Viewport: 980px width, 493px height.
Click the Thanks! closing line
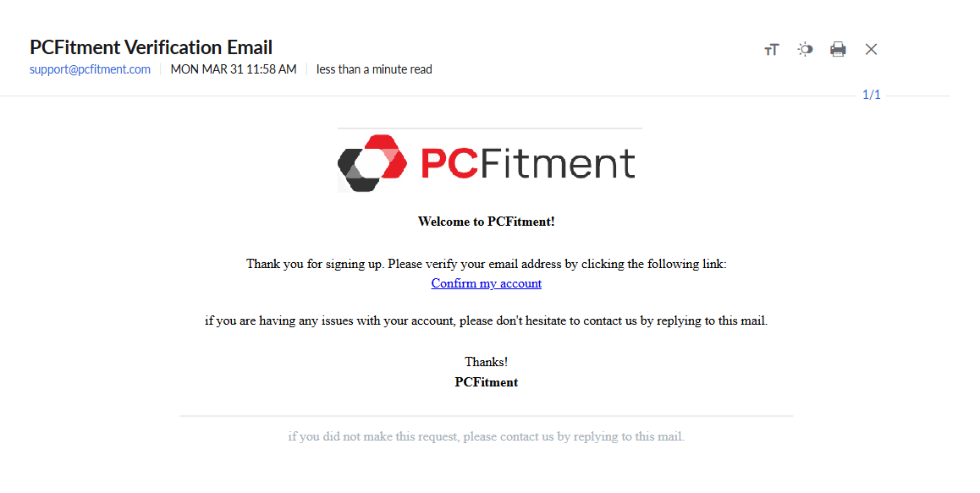tap(486, 362)
